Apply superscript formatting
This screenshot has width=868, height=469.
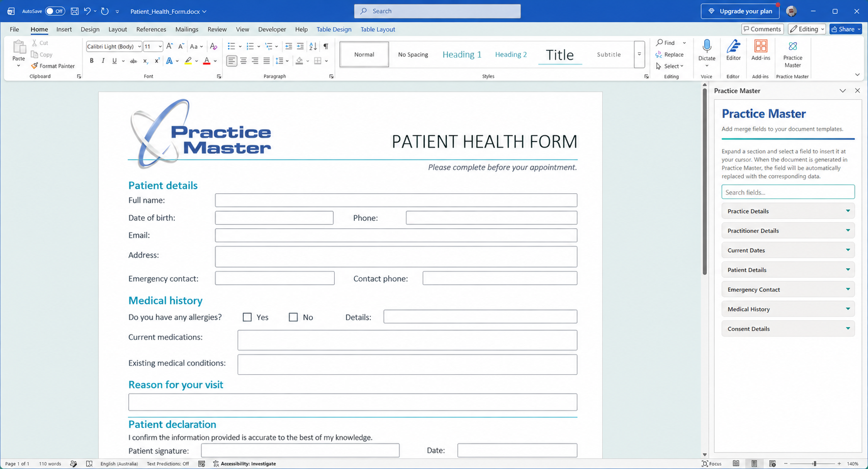point(157,61)
